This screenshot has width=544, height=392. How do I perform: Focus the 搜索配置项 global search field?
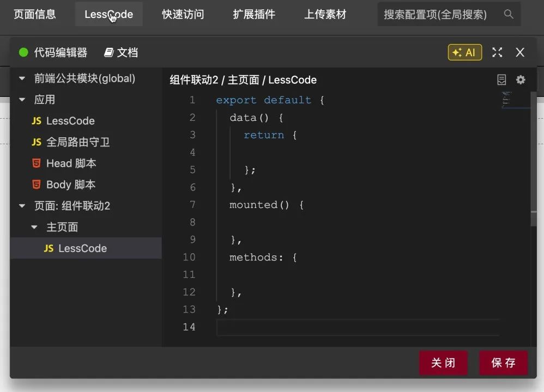(449, 14)
